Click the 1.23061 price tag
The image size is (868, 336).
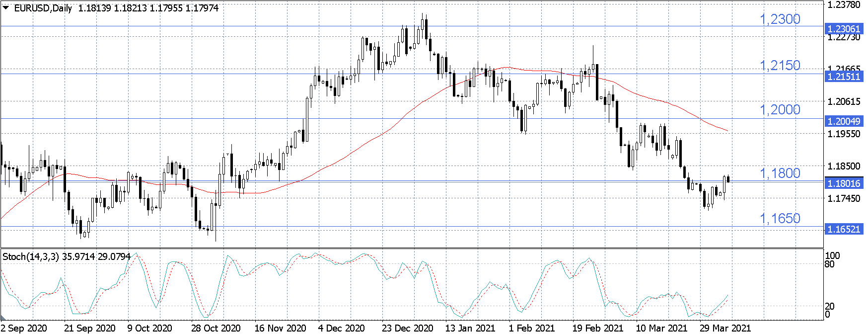(x=844, y=29)
